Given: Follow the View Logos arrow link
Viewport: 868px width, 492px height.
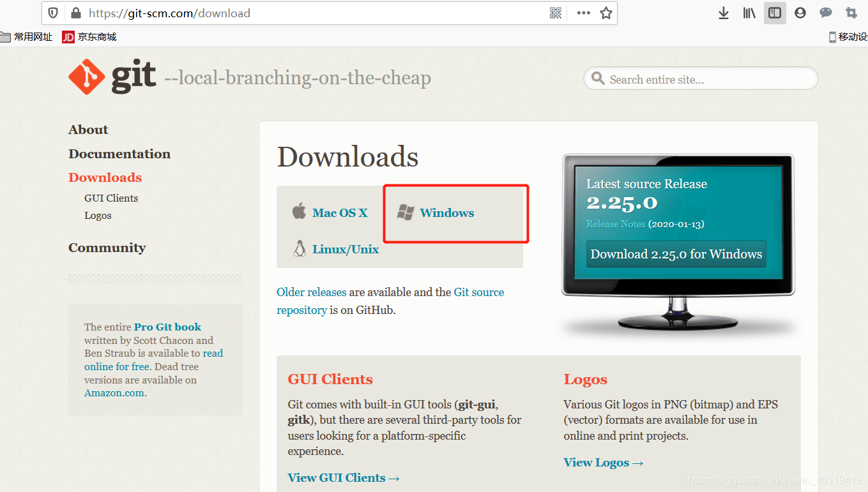Looking at the screenshot, I should pyautogui.click(x=604, y=463).
